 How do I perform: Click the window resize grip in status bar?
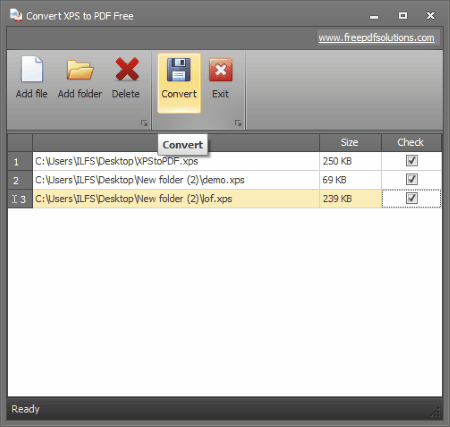point(435,413)
